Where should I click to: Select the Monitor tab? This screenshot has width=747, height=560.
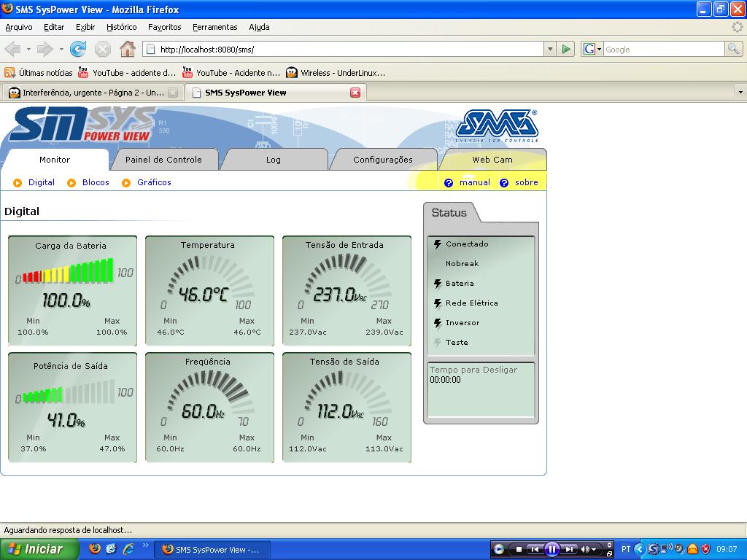[x=55, y=160]
